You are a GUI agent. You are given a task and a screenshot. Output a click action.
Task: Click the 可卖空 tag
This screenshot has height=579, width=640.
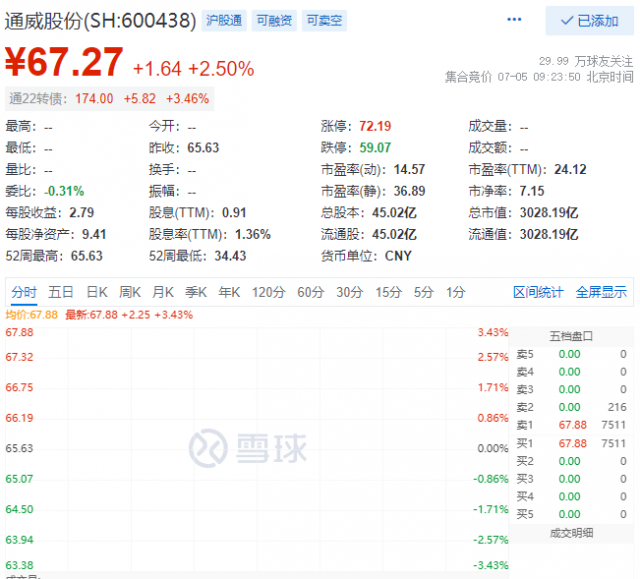click(x=324, y=21)
